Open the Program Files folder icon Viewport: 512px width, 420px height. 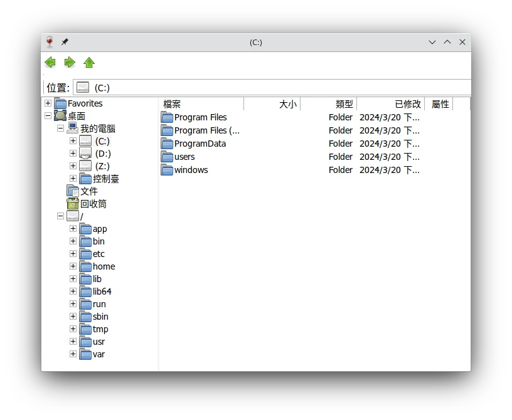coord(167,117)
